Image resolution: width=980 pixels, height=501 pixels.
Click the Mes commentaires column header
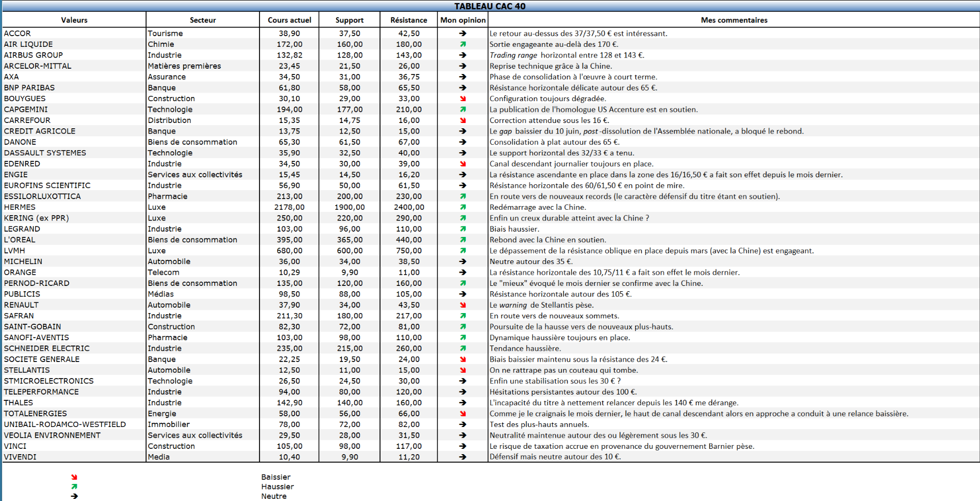click(x=734, y=20)
